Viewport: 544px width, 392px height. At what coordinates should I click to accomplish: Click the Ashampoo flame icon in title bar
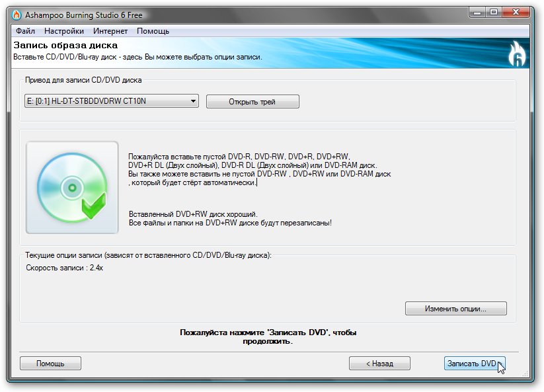click(17, 15)
